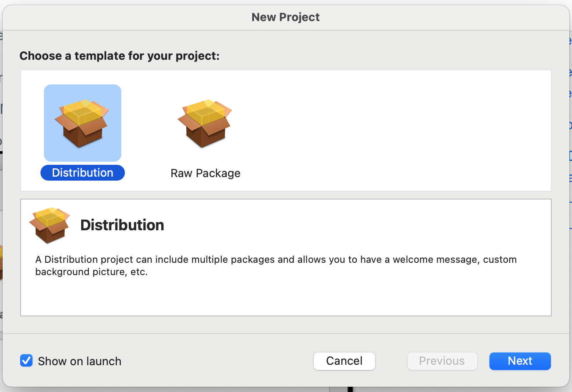The height and width of the screenshot is (392, 572).
Task: Select the Distribution template box icon
Action: tap(83, 123)
